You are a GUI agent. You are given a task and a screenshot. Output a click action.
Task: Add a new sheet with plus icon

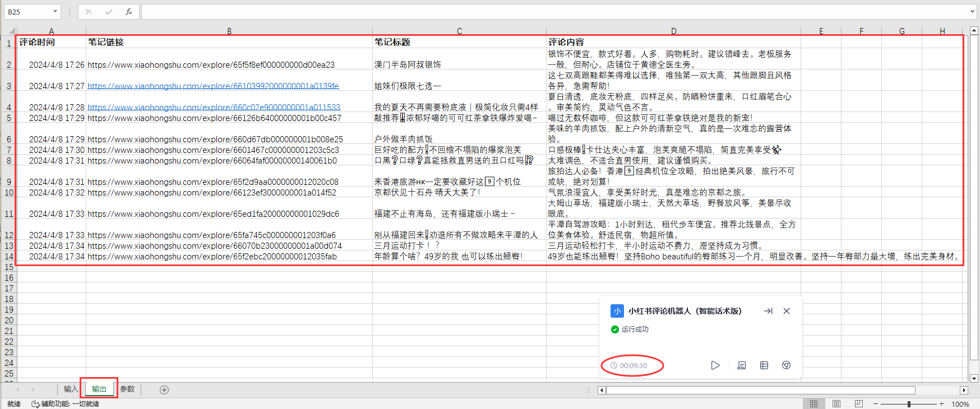point(164,390)
